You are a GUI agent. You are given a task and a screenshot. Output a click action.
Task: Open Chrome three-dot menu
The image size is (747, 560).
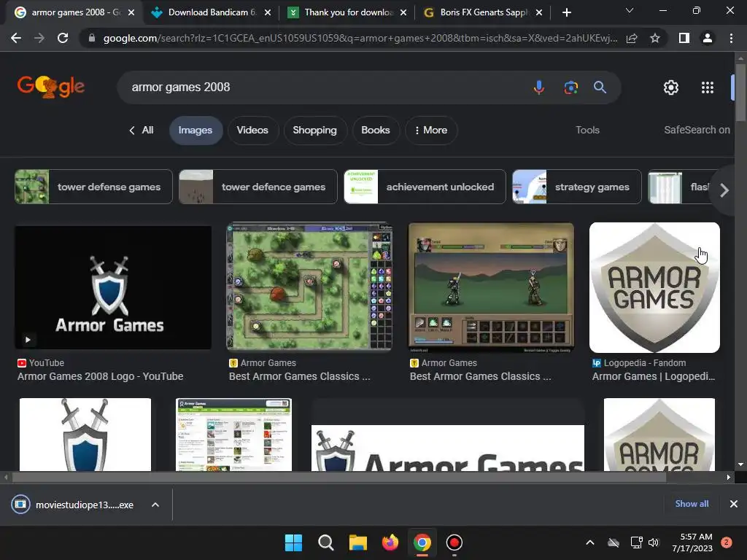(731, 38)
